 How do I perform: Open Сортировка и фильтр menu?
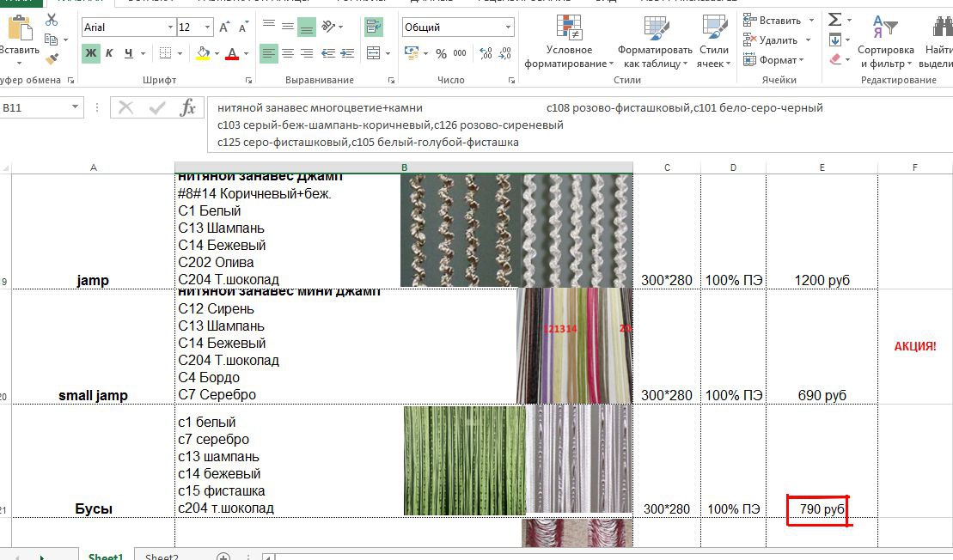click(885, 42)
